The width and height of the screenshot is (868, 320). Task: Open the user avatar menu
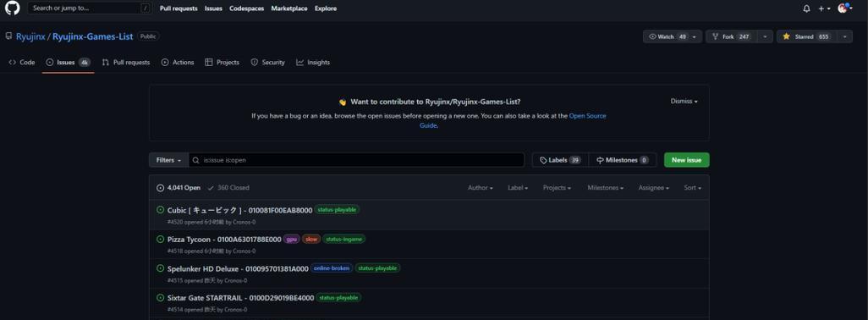[x=845, y=8]
